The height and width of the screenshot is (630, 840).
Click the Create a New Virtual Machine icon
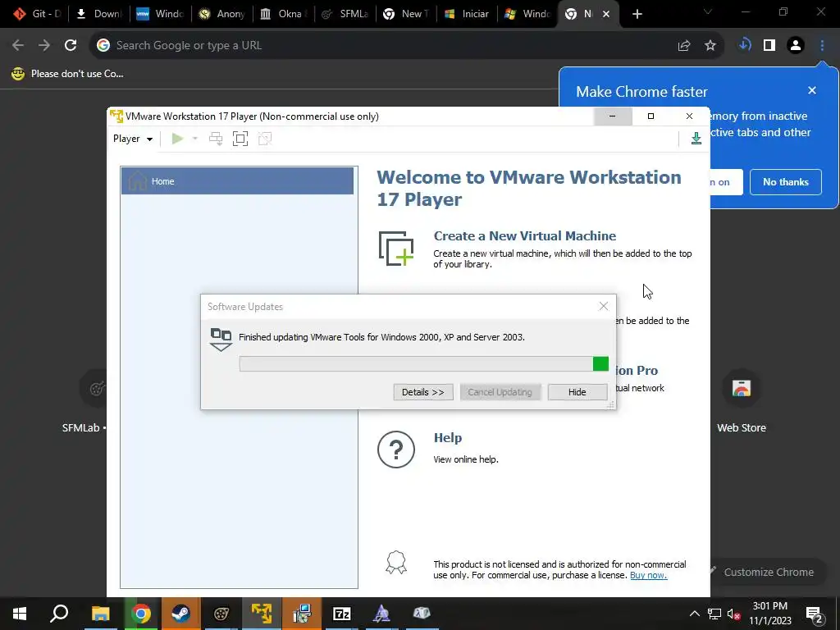(396, 248)
